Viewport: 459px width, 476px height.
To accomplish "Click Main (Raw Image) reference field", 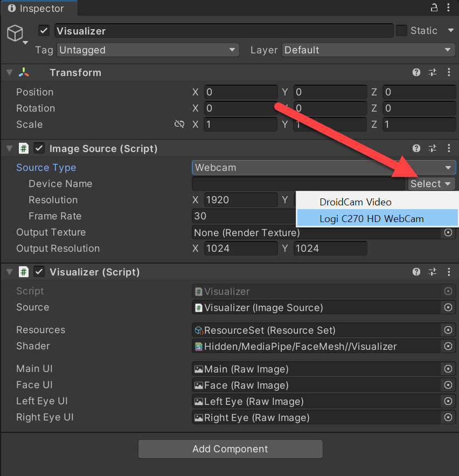I will 316,369.
